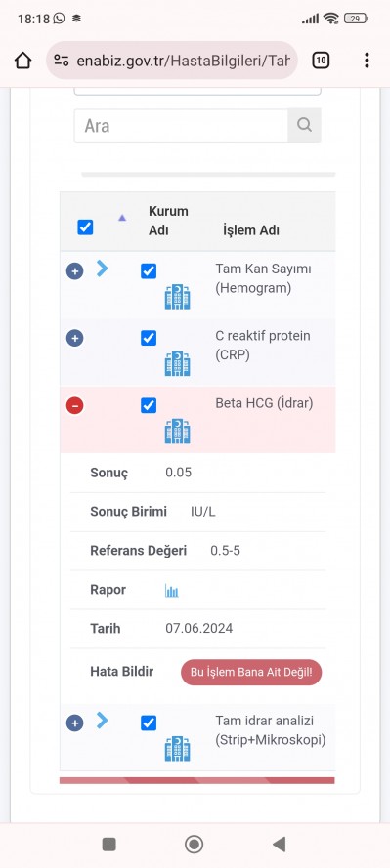Uncheck the Tam Kan Sayımı row checkbox

pyautogui.click(x=149, y=271)
